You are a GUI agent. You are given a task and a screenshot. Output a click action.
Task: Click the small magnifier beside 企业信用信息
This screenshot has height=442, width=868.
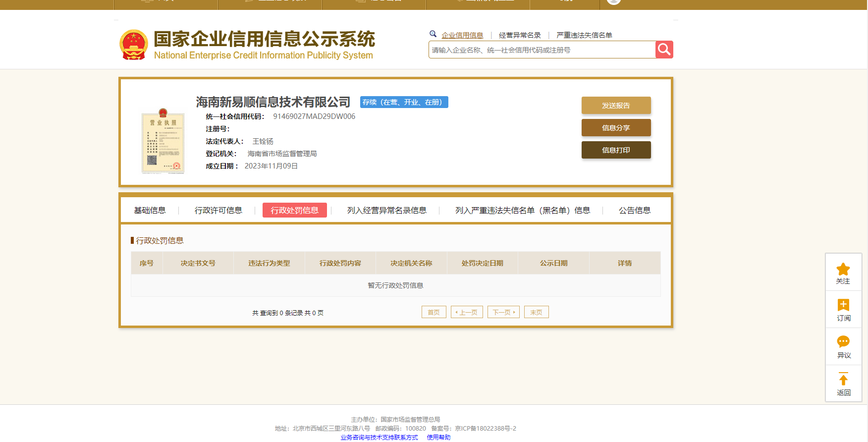point(433,34)
